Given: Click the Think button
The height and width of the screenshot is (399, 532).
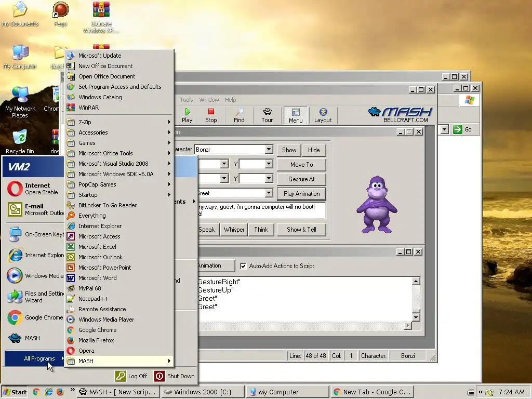Looking at the screenshot, I should pyautogui.click(x=261, y=230).
